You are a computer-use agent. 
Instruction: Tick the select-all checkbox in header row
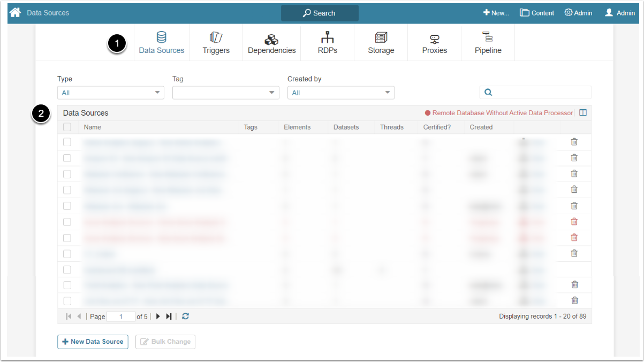coord(67,127)
